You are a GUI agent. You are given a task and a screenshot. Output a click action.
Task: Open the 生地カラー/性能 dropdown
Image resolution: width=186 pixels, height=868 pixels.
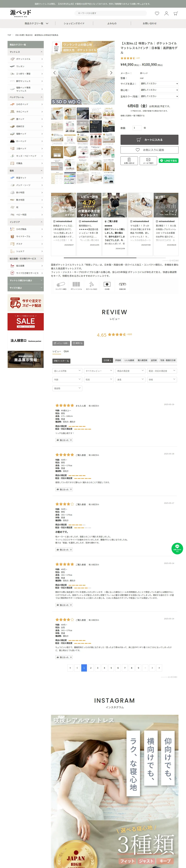click(159, 96)
